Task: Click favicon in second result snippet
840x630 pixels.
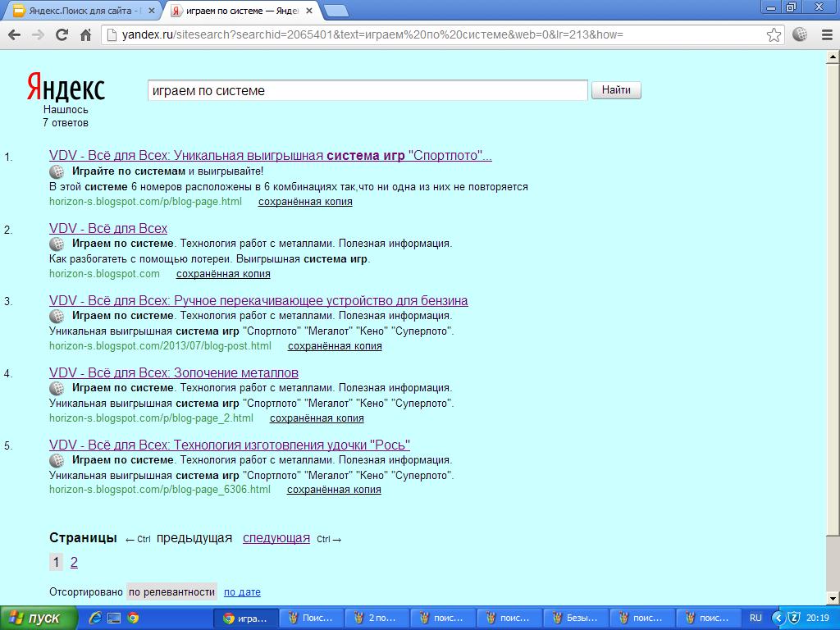Action: (x=57, y=244)
